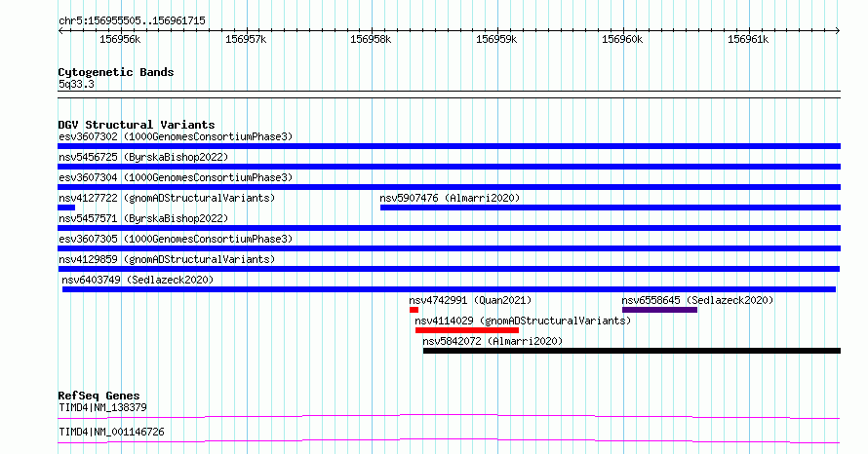This screenshot has width=868, height=454.
Task: Click the 156958k ruler tick label
Action: click(x=371, y=39)
